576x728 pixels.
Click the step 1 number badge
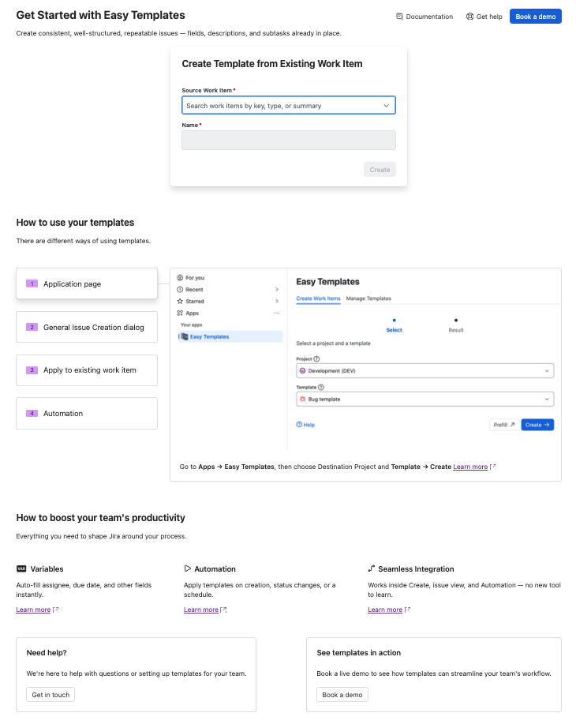point(32,283)
